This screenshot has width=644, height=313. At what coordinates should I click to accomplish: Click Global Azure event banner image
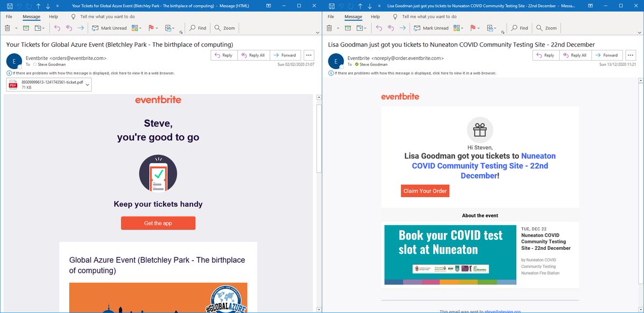pos(158,297)
